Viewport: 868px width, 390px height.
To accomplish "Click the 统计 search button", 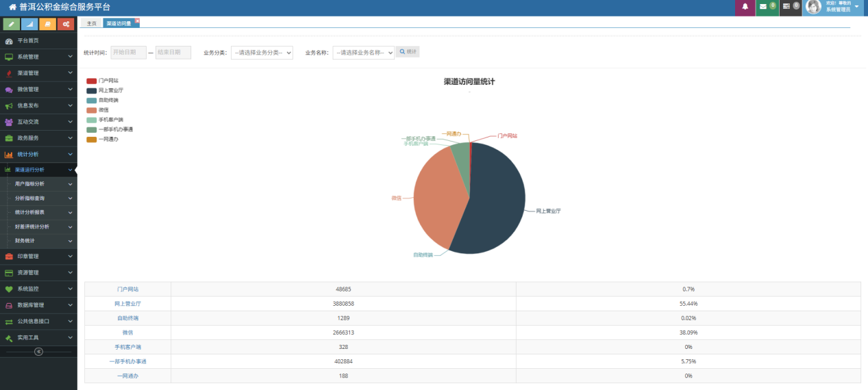I will [408, 52].
